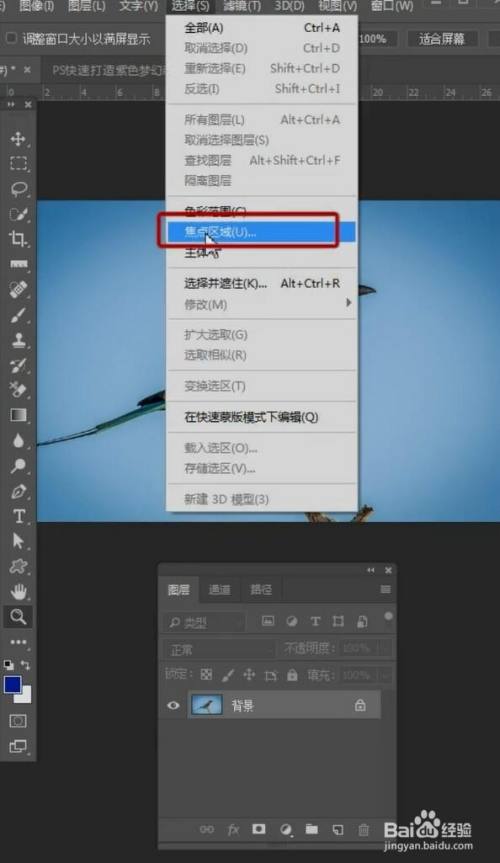Collapse the Layers panel with double arrows
The image size is (500, 863).
[x=371, y=570]
